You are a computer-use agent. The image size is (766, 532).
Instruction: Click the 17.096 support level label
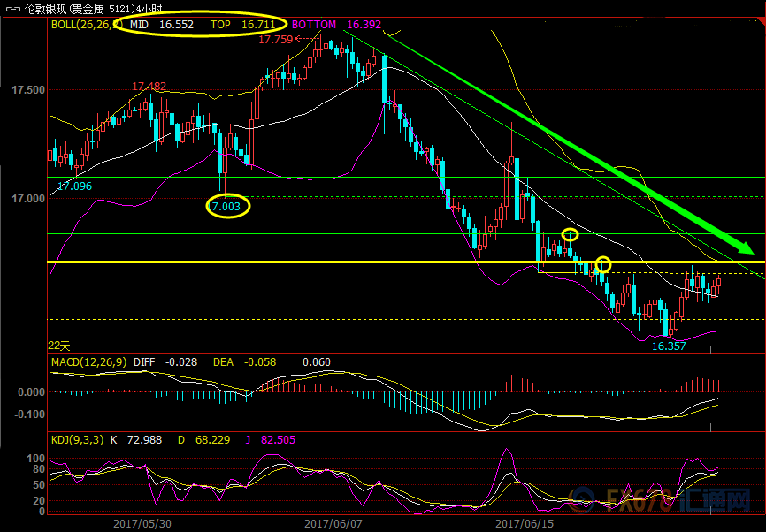click(x=74, y=186)
